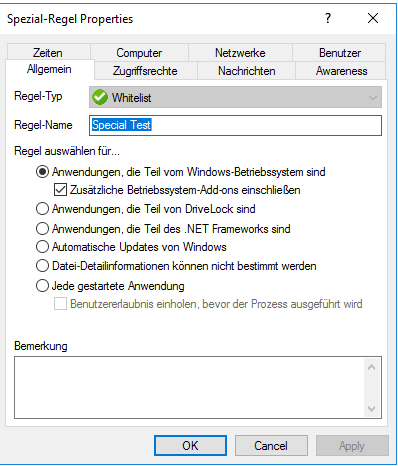Toggle Zusätzliche Betriebssystem-Add-ons einschließen checkbox
This screenshot has width=398, height=466.
pyautogui.click(x=60, y=190)
